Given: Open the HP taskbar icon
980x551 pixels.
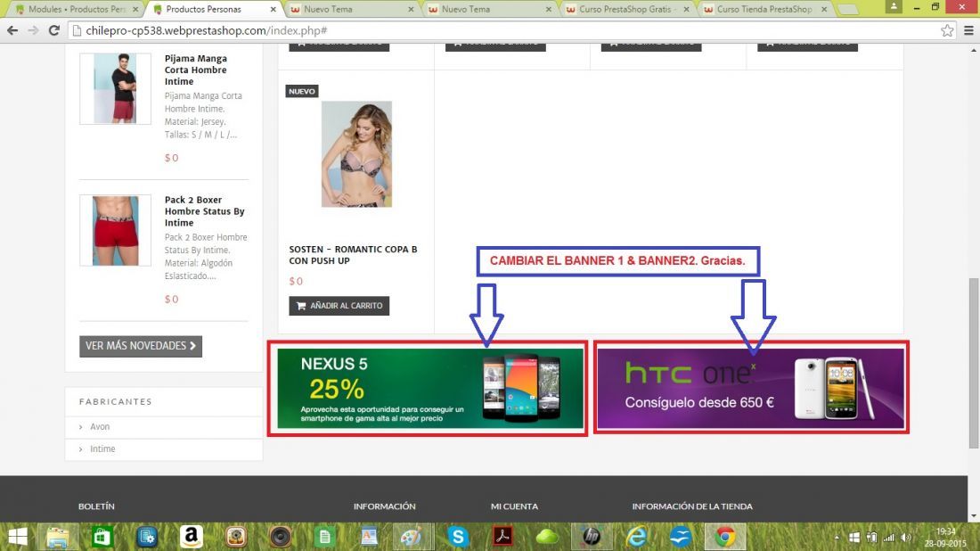Looking at the screenshot, I should [x=592, y=537].
